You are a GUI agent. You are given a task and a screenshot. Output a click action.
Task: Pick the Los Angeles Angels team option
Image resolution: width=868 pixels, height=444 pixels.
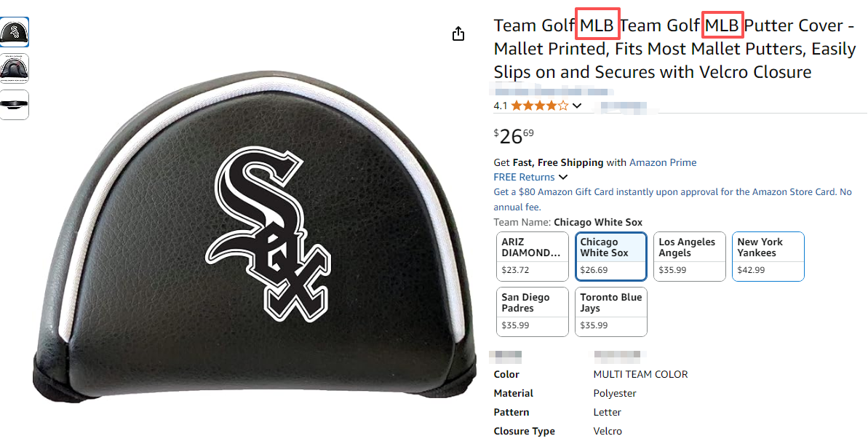pos(689,256)
